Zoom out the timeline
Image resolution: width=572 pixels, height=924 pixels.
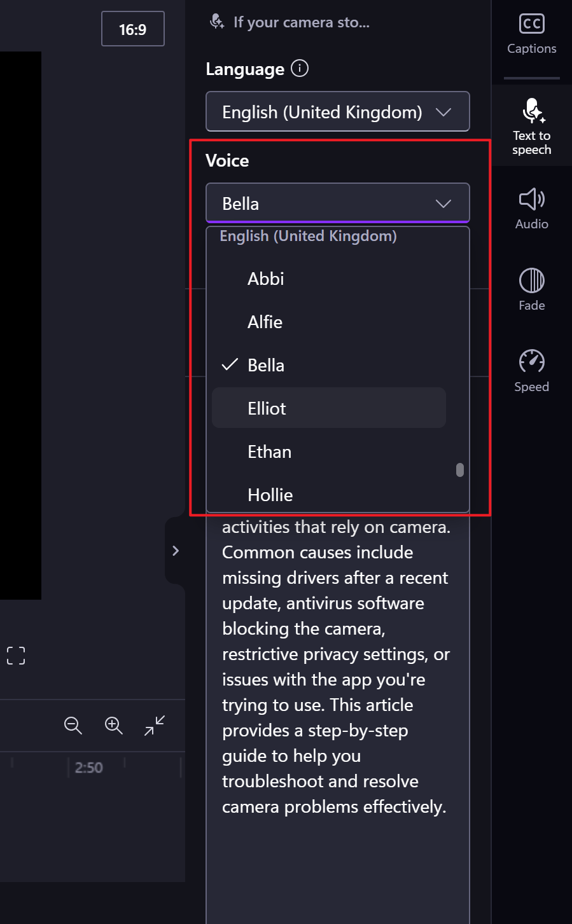tap(73, 725)
